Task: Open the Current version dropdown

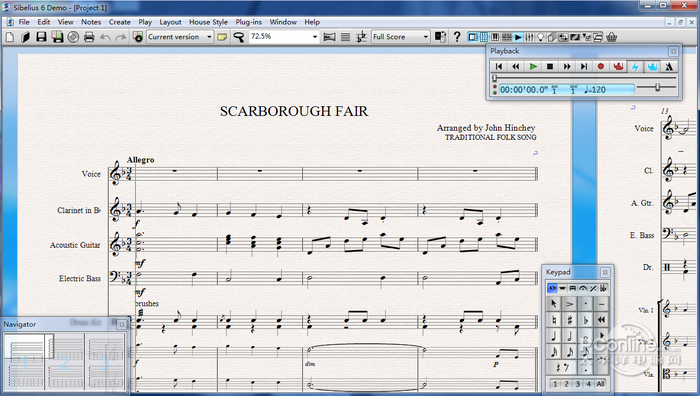Action: coord(180,37)
